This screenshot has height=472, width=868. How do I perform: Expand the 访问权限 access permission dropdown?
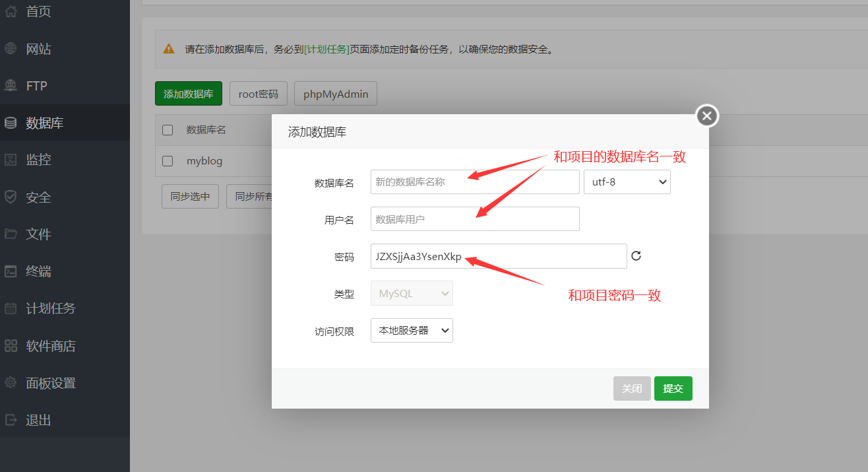coord(411,330)
